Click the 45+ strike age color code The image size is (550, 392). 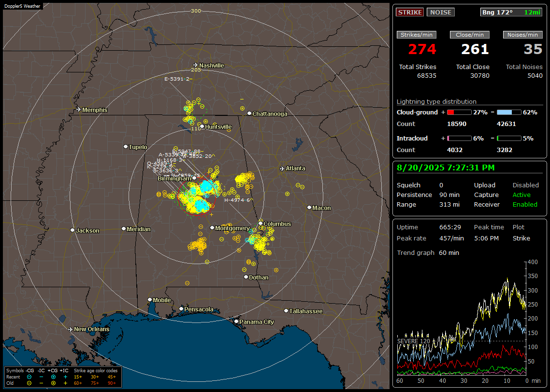[x=112, y=377]
